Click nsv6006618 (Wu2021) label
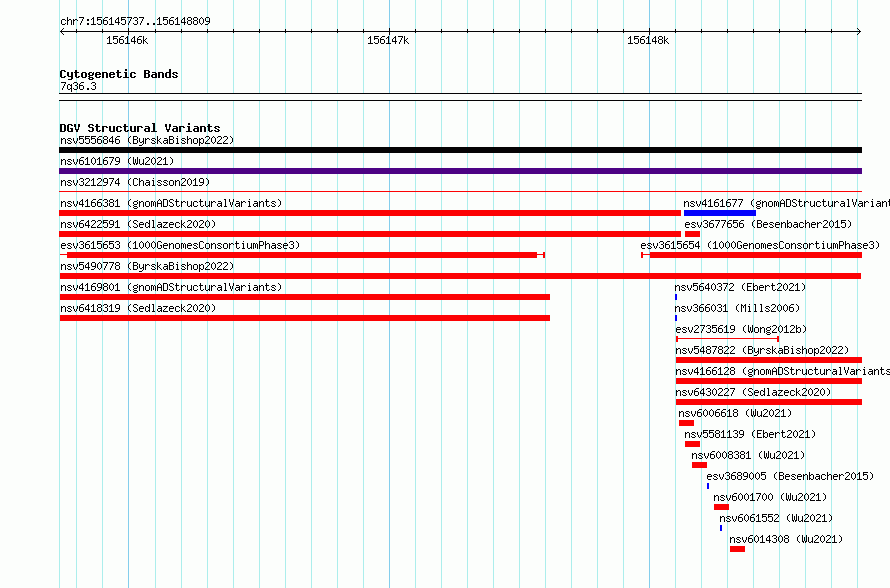890x588 pixels. (735, 413)
